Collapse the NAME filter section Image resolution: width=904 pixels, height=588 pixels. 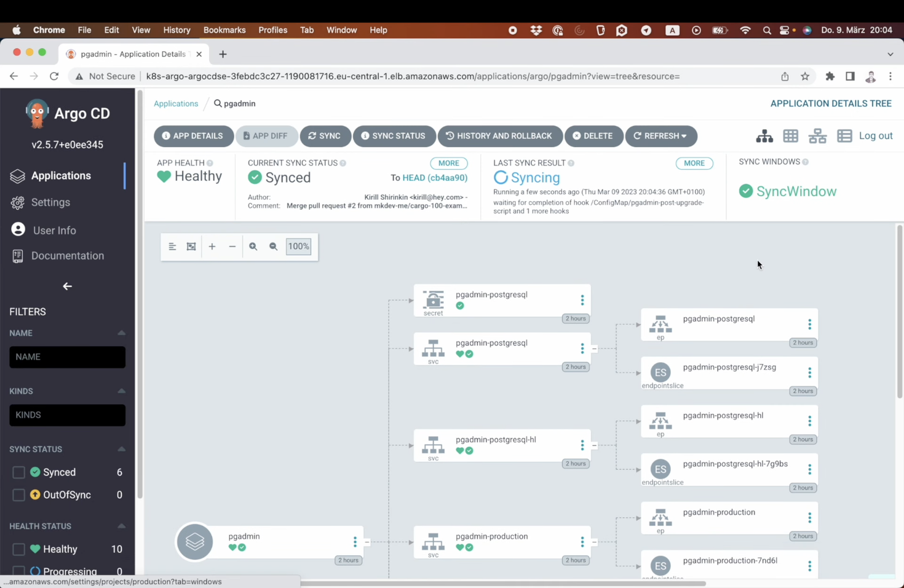(x=121, y=333)
